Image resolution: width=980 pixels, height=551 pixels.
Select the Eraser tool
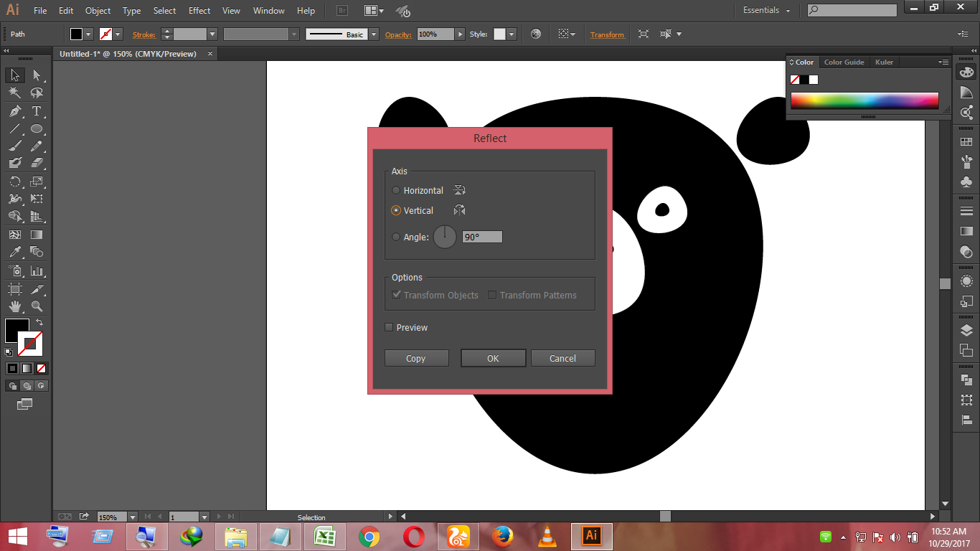click(x=37, y=163)
